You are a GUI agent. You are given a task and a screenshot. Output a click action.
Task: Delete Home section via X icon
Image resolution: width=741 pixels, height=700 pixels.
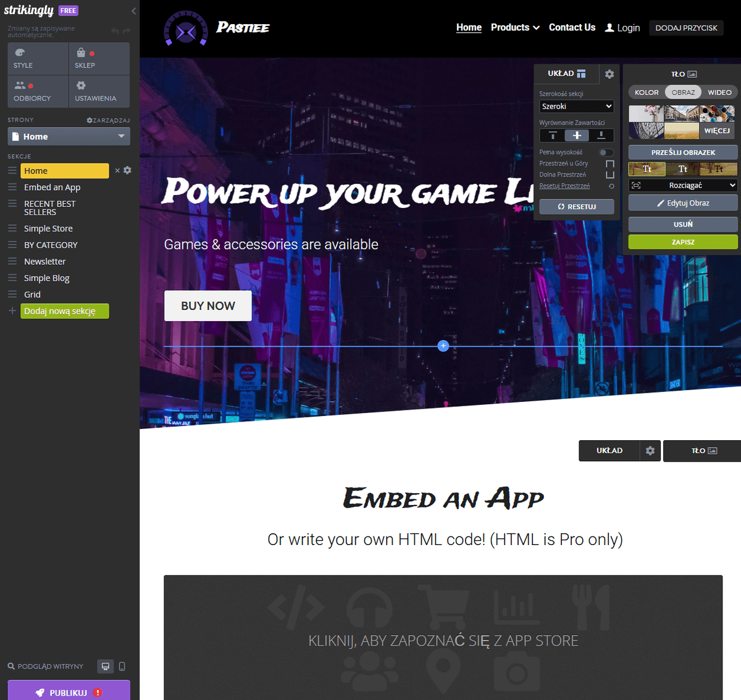click(x=117, y=171)
